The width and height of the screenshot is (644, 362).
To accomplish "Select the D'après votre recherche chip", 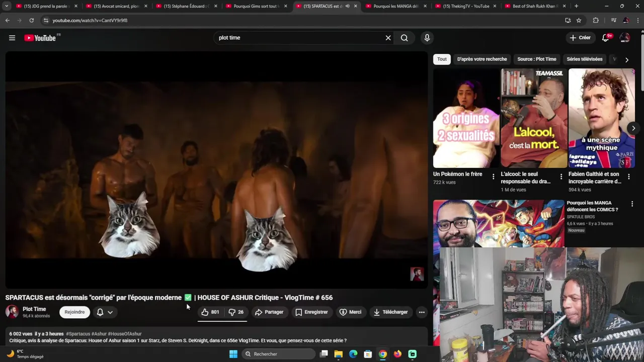I will pyautogui.click(x=482, y=59).
